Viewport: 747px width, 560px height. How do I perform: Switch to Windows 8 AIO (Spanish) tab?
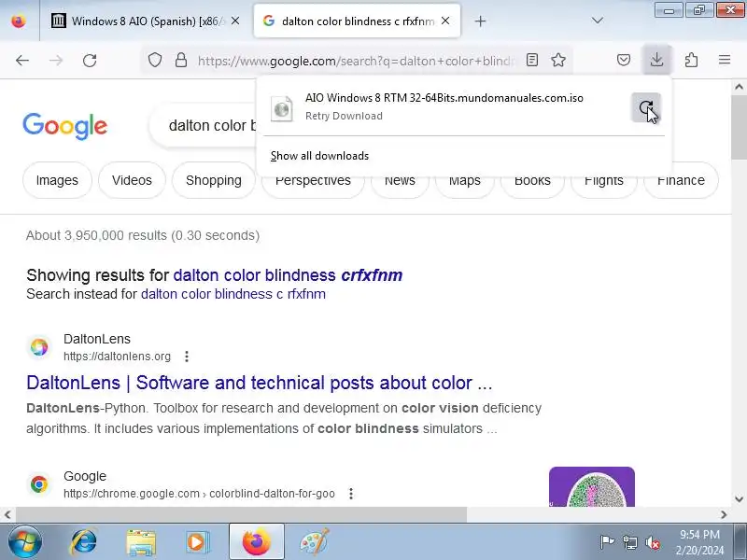(x=146, y=21)
